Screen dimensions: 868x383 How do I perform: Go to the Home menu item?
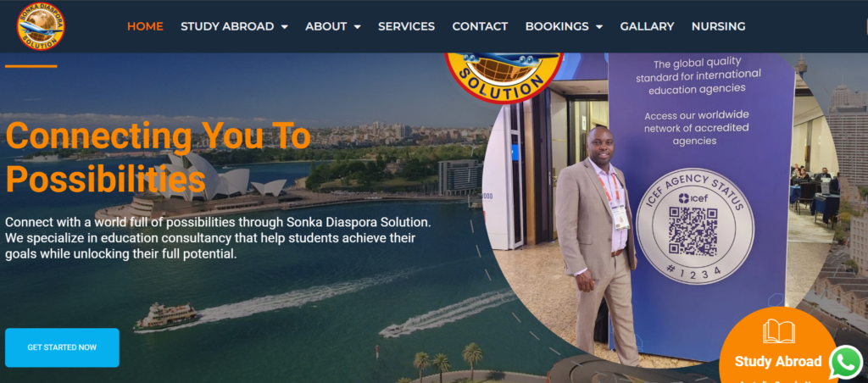point(145,26)
